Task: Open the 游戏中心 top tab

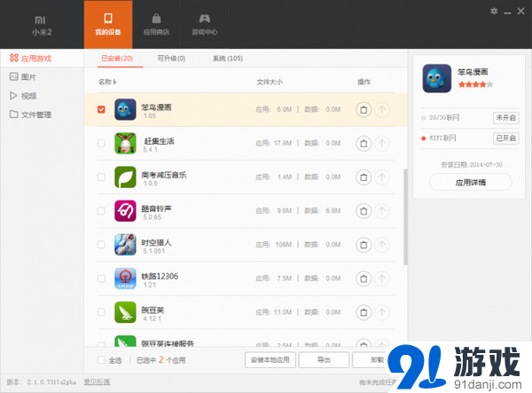Action: click(x=204, y=25)
